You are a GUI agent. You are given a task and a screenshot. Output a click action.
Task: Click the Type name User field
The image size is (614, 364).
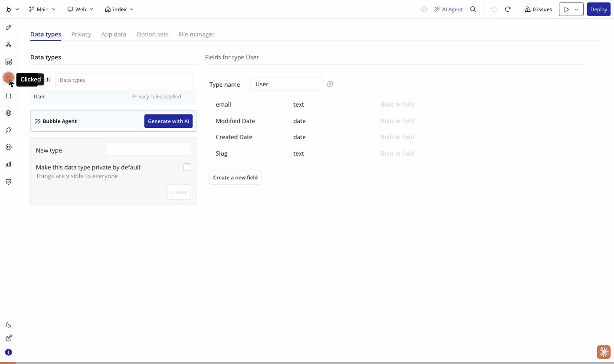(x=286, y=84)
